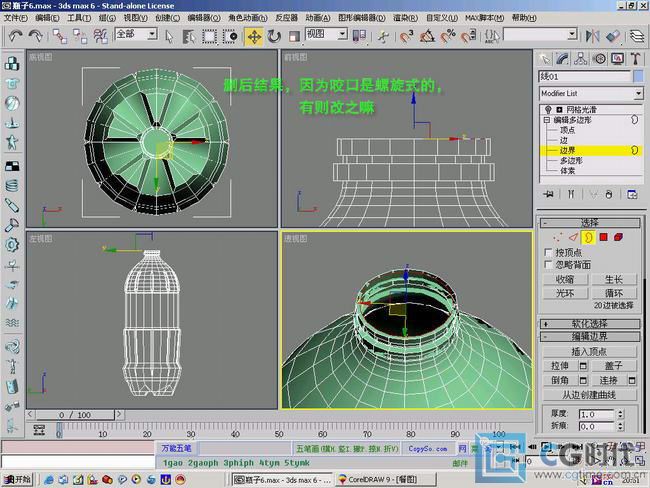Expand the 软化选择 rollout
This screenshot has height=488, width=650.
click(589, 324)
